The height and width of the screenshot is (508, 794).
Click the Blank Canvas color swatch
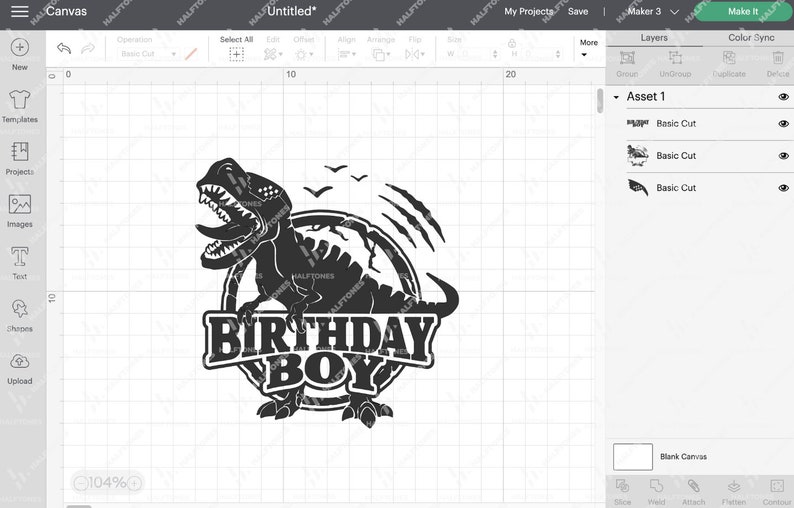pos(632,456)
